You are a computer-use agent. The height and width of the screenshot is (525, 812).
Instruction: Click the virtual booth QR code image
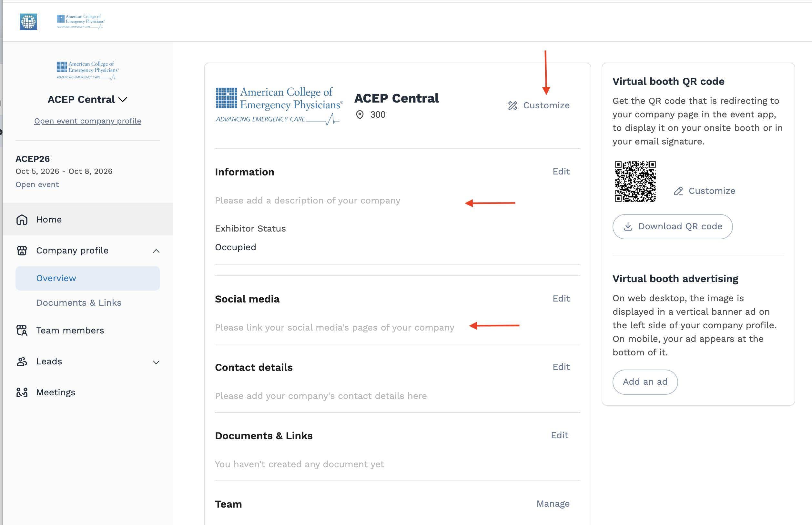(635, 181)
